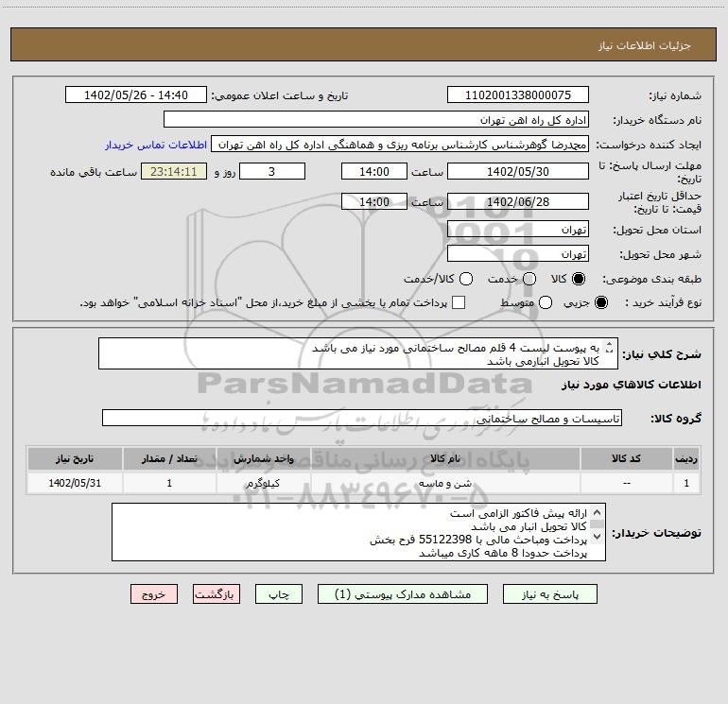Click the price validity time 14:00 field
This screenshot has width=728, height=704.
pyautogui.click(x=374, y=201)
